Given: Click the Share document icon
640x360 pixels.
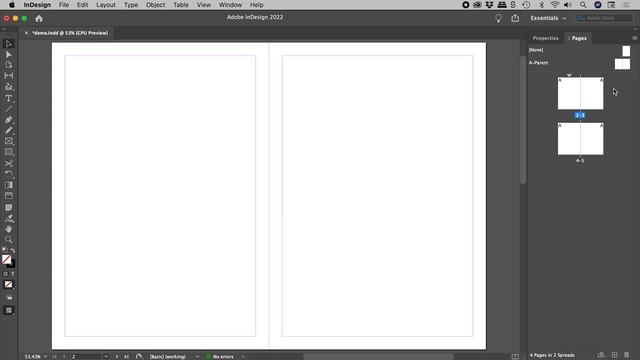Looking at the screenshot, I should [x=515, y=18].
